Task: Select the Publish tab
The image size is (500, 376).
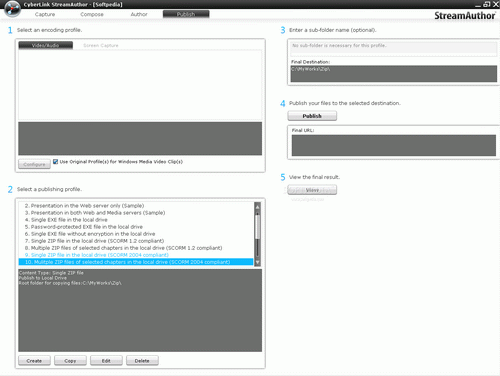Action: [186, 14]
